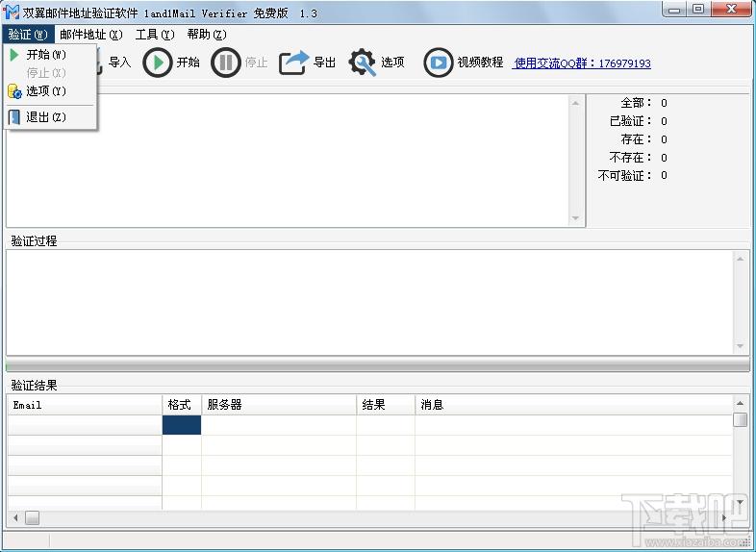
Task: Click the down arrow of the address list scrollbar
Action: [x=576, y=218]
